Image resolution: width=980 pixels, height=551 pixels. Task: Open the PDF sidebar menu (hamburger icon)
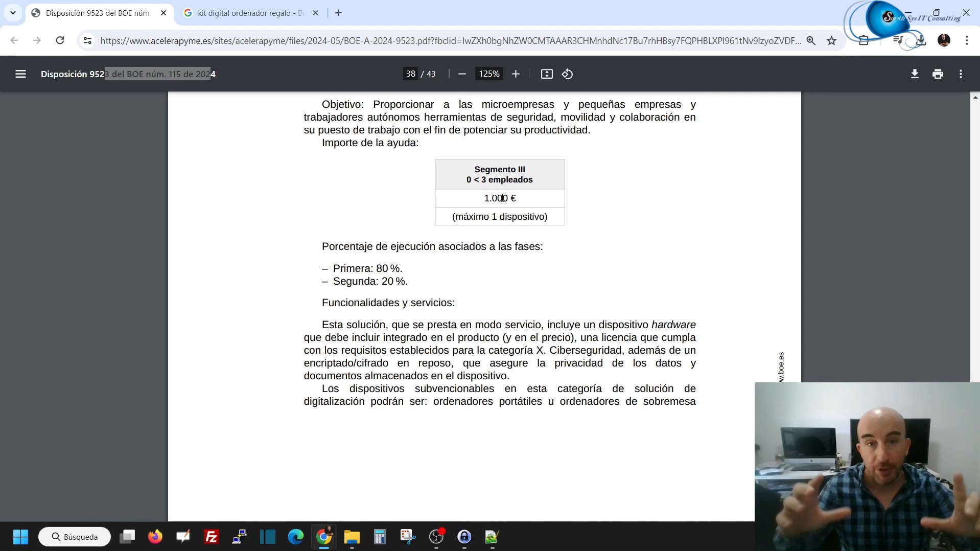20,74
